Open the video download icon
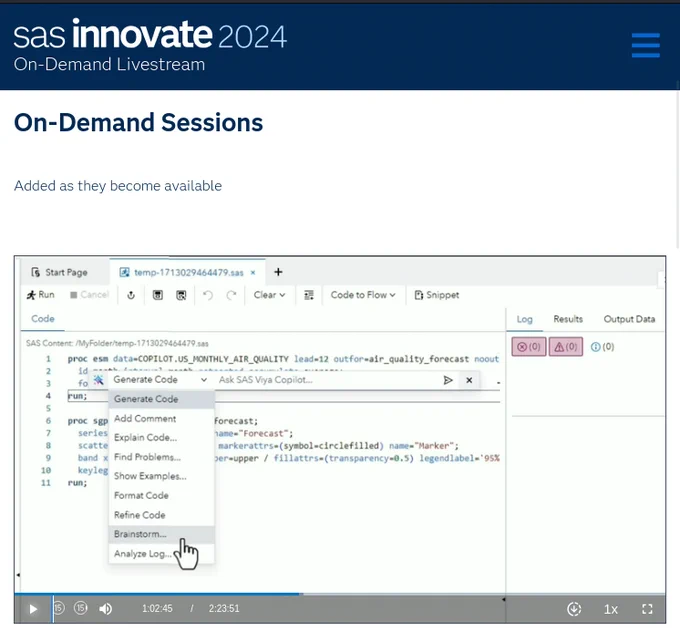680x631 pixels. (x=574, y=609)
